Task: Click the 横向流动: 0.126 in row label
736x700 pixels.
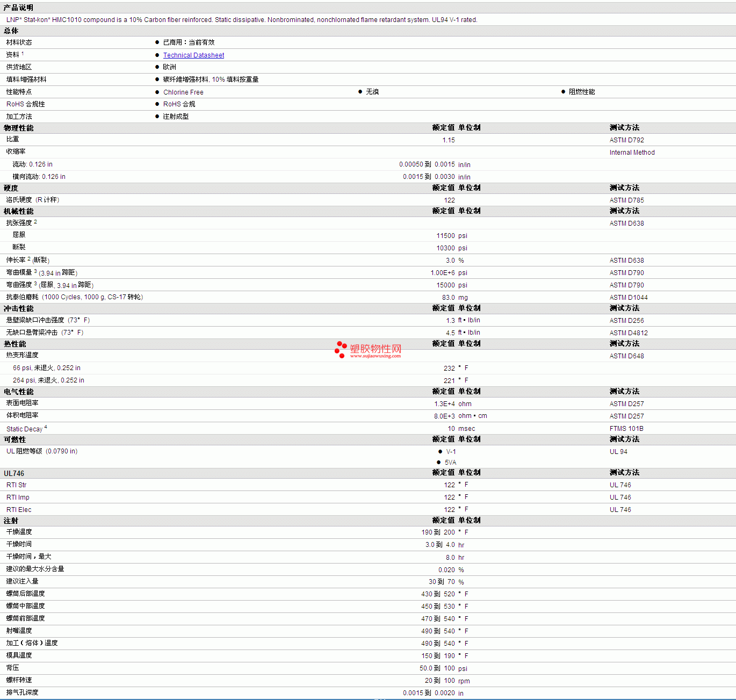Action: click(x=39, y=177)
